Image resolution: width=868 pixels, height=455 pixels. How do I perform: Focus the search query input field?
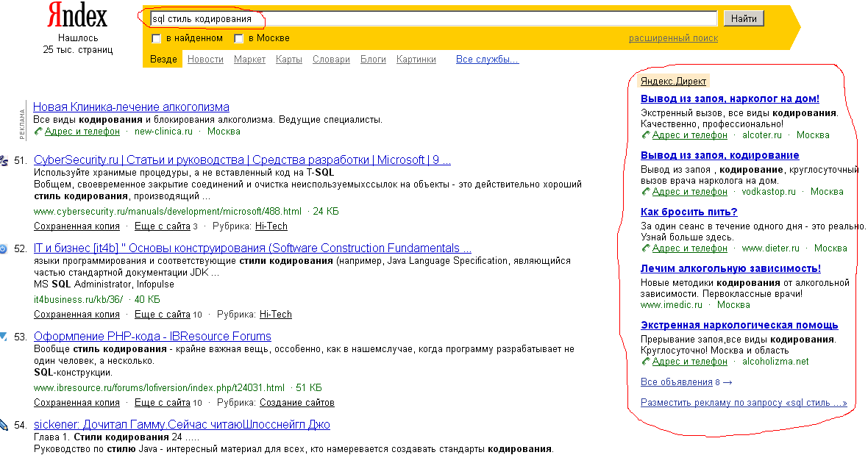pyautogui.click(x=434, y=19)
